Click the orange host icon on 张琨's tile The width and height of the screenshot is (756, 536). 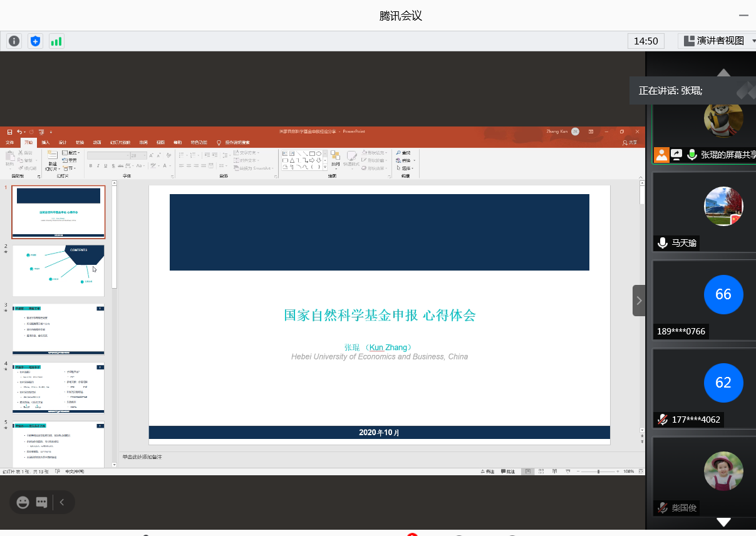coord(661,154)
